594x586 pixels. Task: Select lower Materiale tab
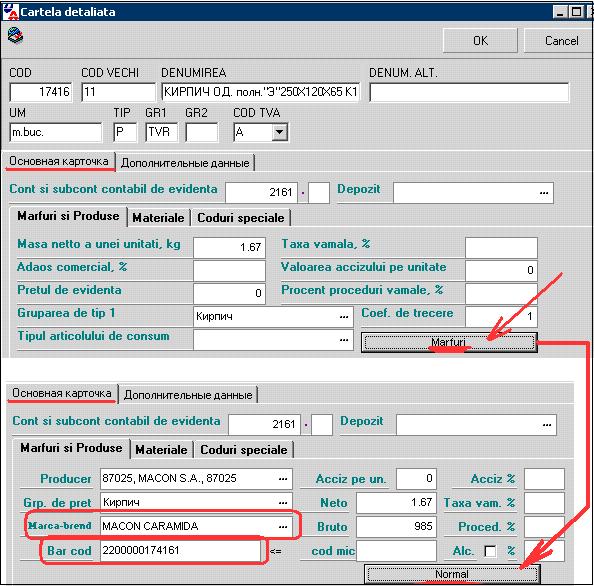point(161,450)
